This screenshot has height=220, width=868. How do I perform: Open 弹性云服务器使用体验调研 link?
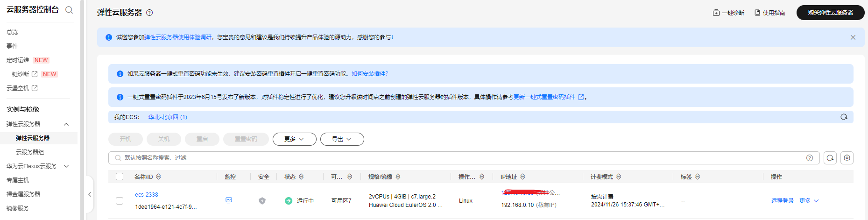point(178,37)
